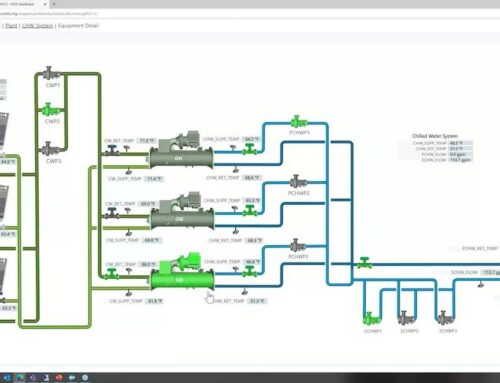Click CH1 chilled water return temperature sensor
Image resolution: width=500 pixels, height=383 pixels.
coord(235,169)
